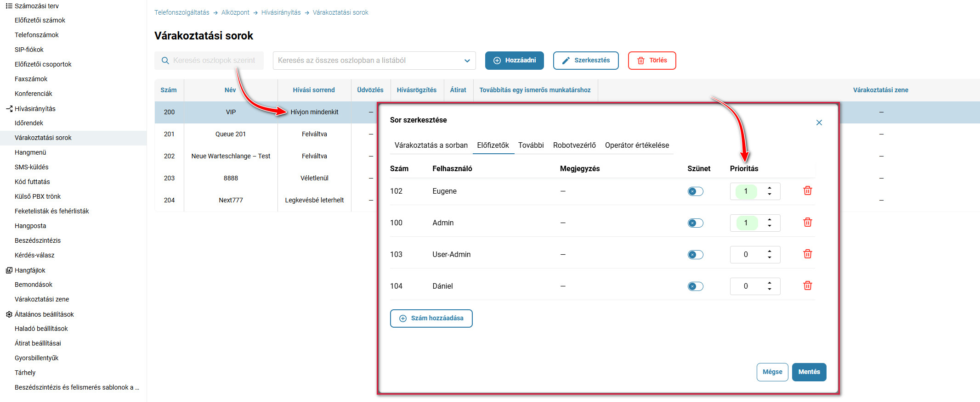Viewport: 980px width, 402px height.
Task: Open Külső PBX trönk in sidebar
Action: click(x=38, y=196)
